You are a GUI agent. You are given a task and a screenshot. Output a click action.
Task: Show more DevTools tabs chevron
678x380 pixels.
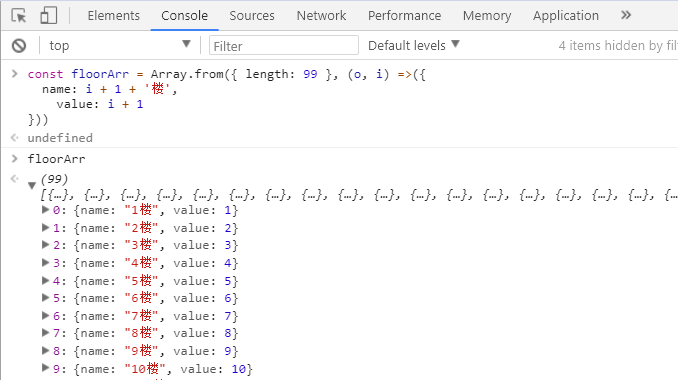point(626,16)
